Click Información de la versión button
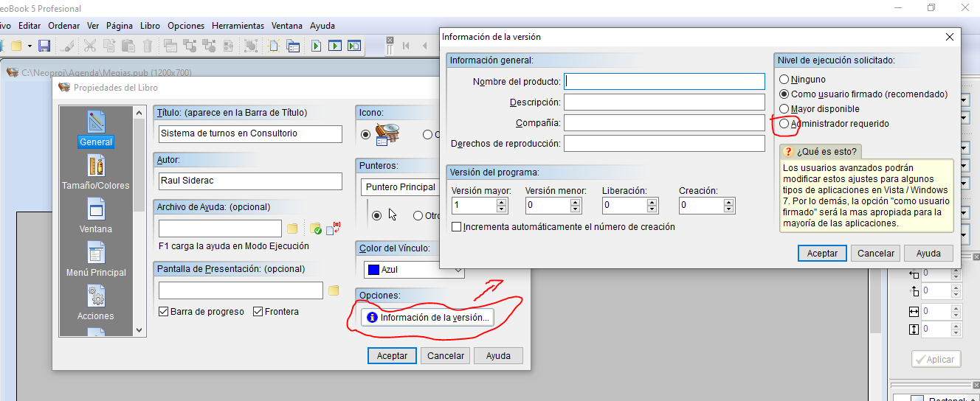The image size is (980, 401). (x=428, y=318)
